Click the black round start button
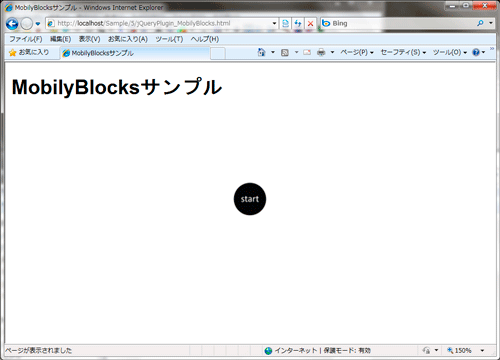This screenshot has width=500, height=360. tap(250, 199)
